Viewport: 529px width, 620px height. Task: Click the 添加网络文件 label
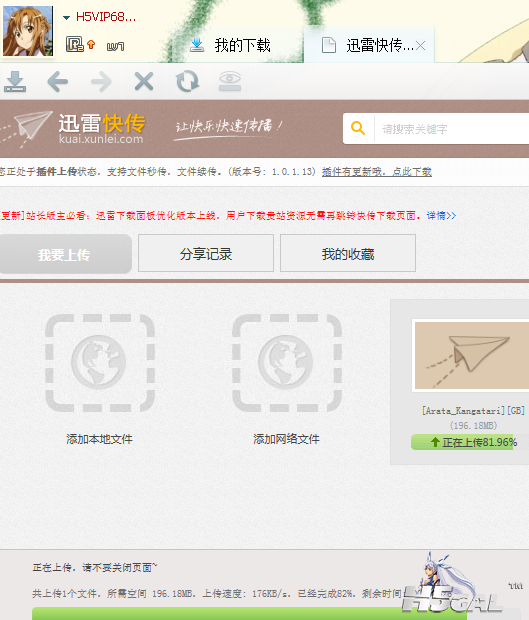pyautogui.click(x=286, y=439)
